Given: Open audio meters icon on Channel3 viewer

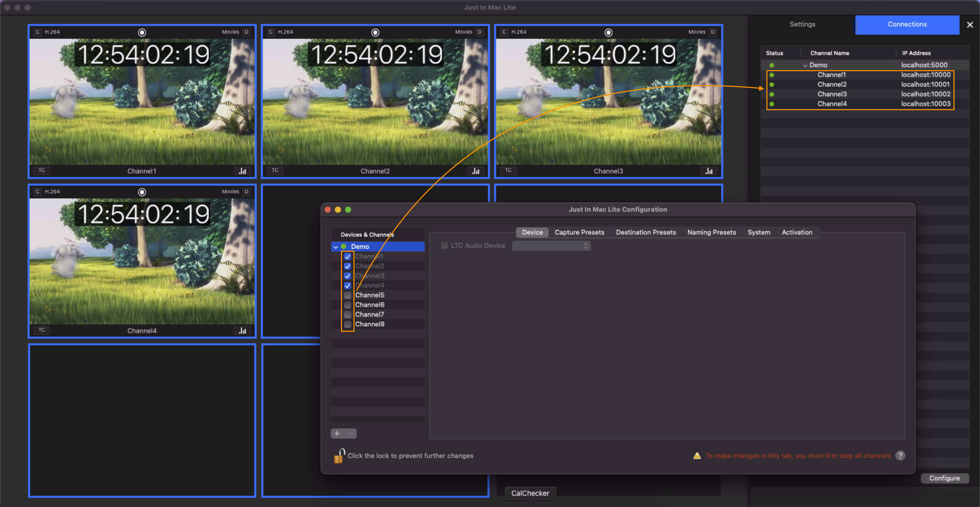Looking at the screenshot, I should (709, 171).
